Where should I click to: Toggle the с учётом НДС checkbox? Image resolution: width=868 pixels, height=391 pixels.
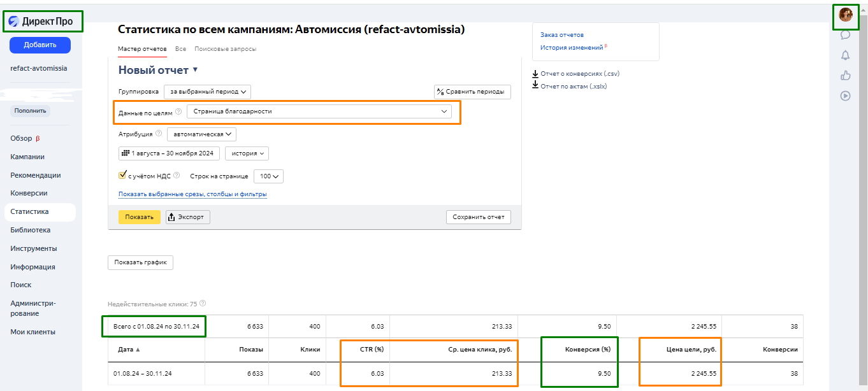[x=122, y=176]
